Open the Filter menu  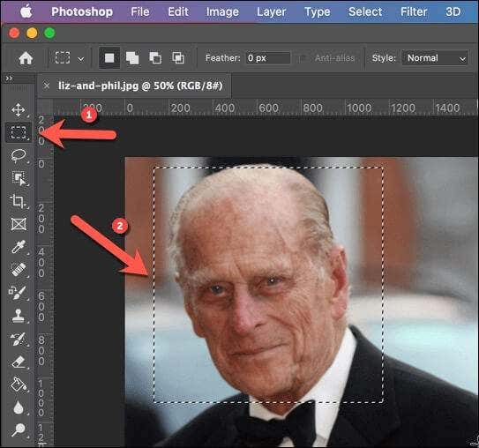click(414, 12)
